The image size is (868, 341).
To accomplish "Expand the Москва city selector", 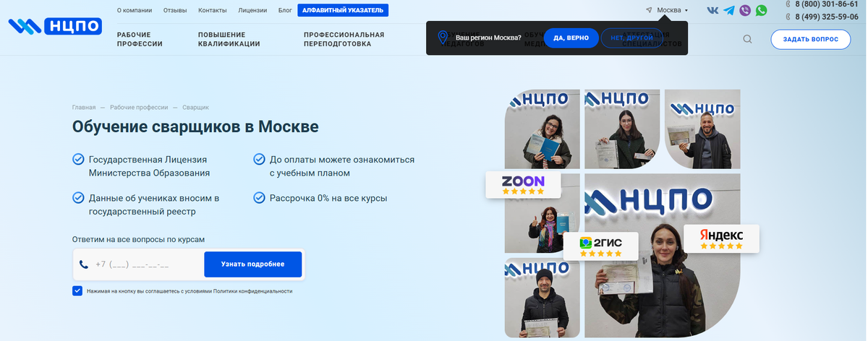I will click(672, 10).
